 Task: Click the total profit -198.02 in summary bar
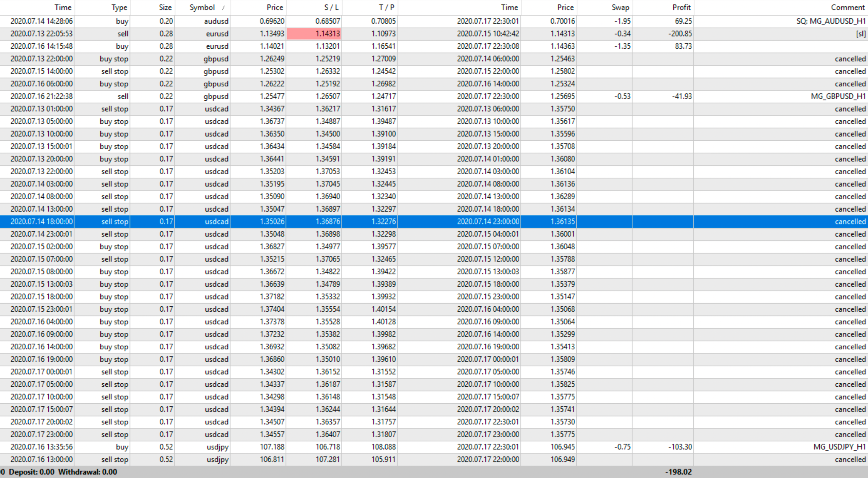point(678,472)
